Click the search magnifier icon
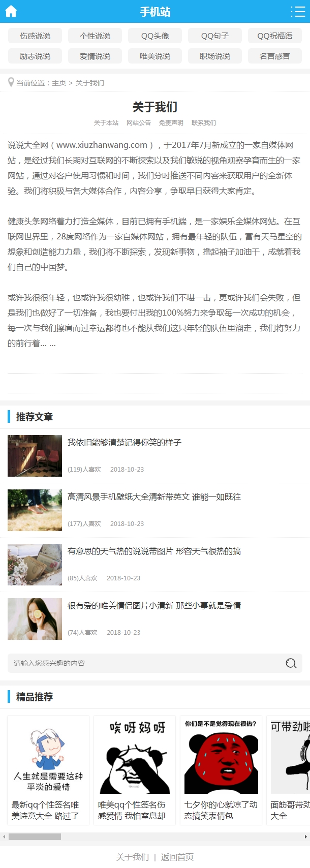 [291, 663]
